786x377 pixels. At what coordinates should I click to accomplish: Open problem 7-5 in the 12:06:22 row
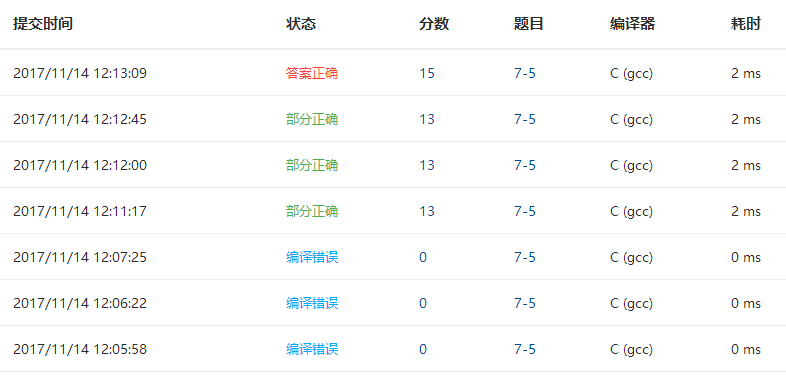coord(525,303)
